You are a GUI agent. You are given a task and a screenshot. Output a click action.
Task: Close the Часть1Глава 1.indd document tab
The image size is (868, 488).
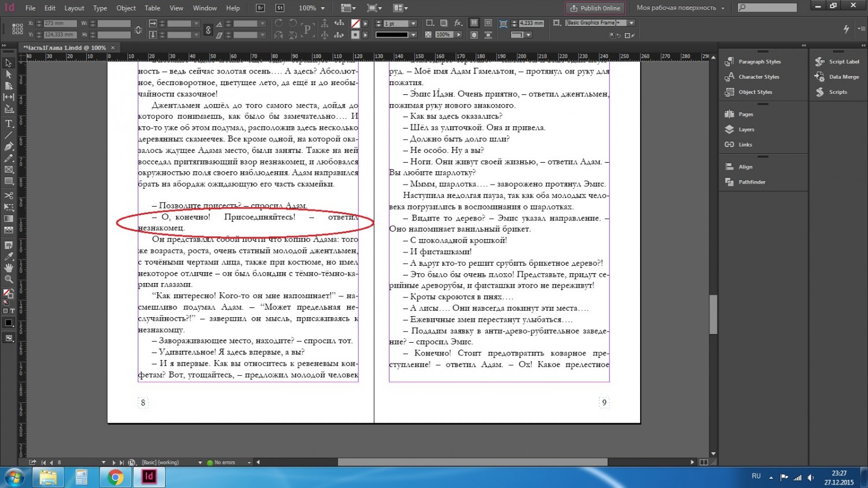click(x=113, y=47)
